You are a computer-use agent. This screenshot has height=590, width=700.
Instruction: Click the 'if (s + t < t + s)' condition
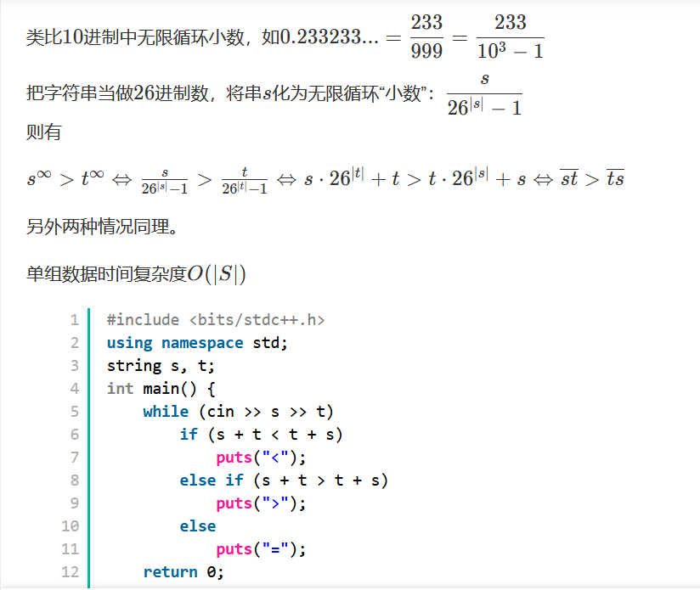261,435
